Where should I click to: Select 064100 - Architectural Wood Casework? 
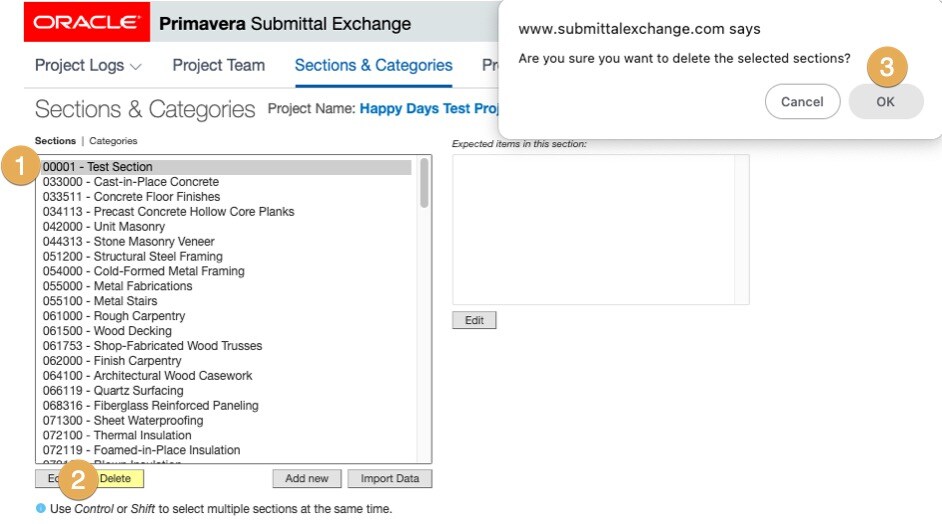click(x=226, y=376)
